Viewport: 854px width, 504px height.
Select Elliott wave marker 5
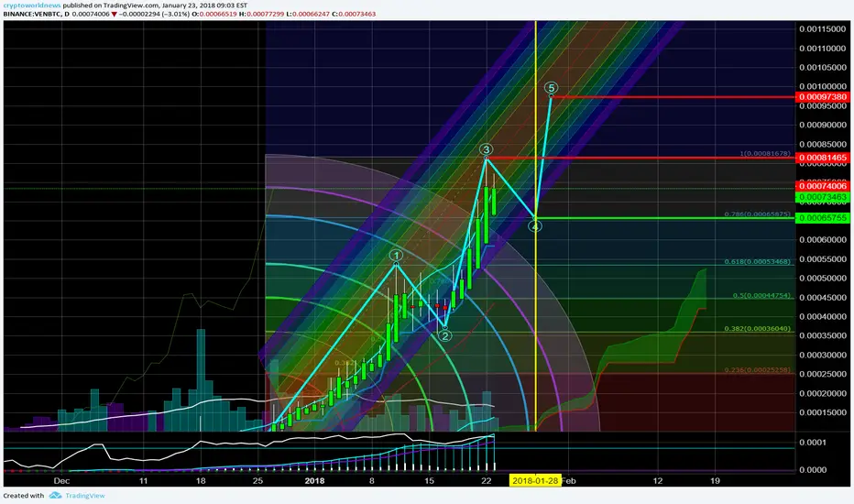coord(552,88)
